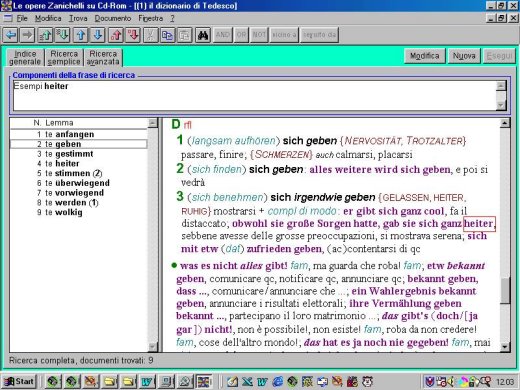Click the Nuova button
This screenshot has height=390, width=520.
(464, 56)
